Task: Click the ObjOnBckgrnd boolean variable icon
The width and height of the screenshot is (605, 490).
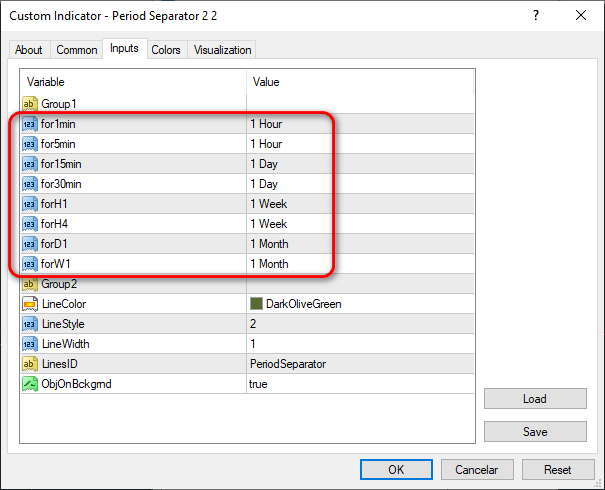Action: [x=29, y=383]
